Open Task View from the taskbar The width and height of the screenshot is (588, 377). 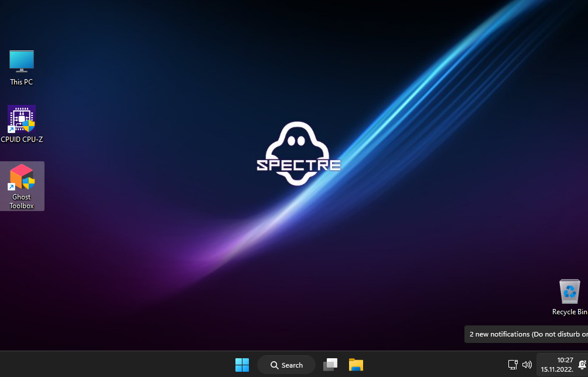click(330, 365)
